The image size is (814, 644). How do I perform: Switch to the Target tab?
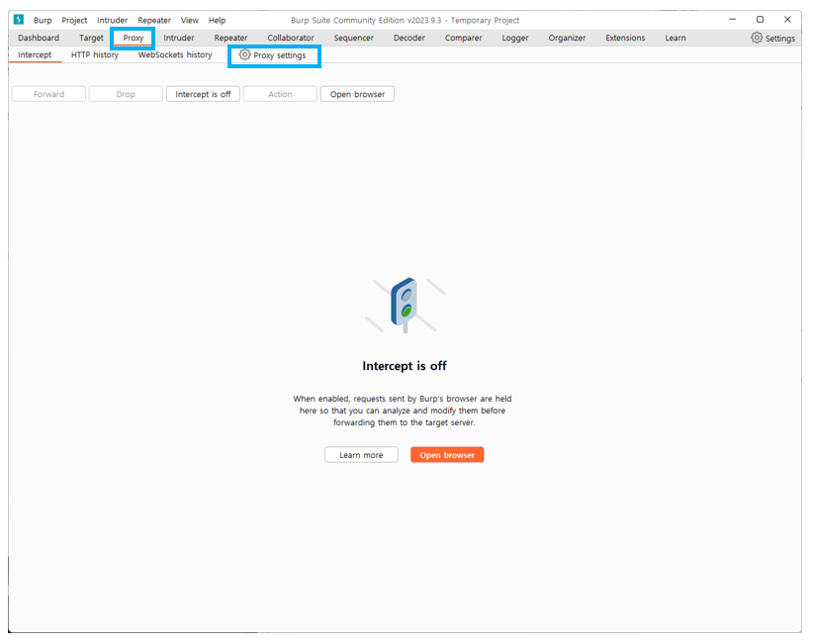tap(91, 38)
